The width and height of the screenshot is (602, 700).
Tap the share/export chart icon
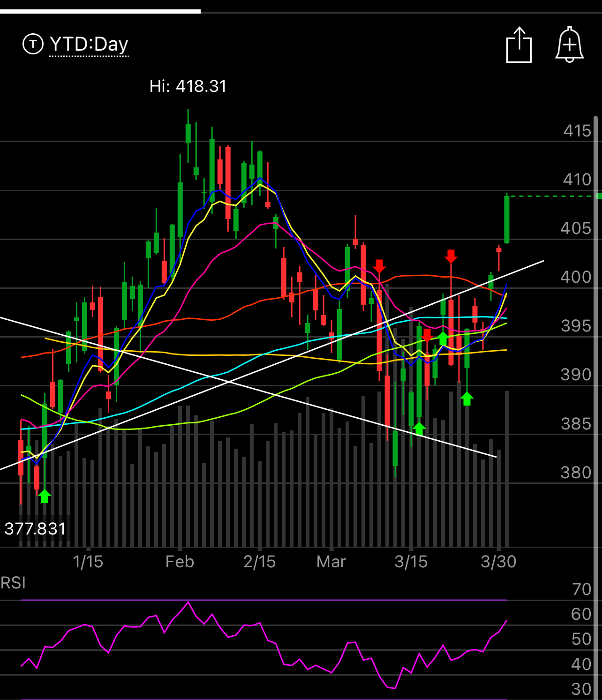519,45
